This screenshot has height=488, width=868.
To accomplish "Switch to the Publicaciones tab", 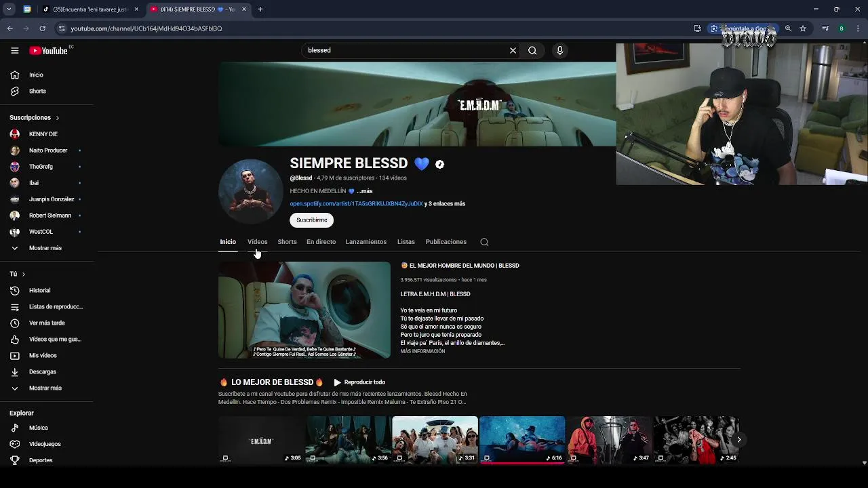I will click(x=446, y=242).
